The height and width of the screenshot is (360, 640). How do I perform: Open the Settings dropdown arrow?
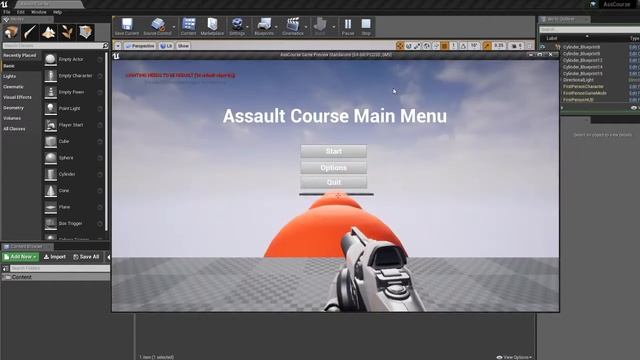tap(247, 27)
